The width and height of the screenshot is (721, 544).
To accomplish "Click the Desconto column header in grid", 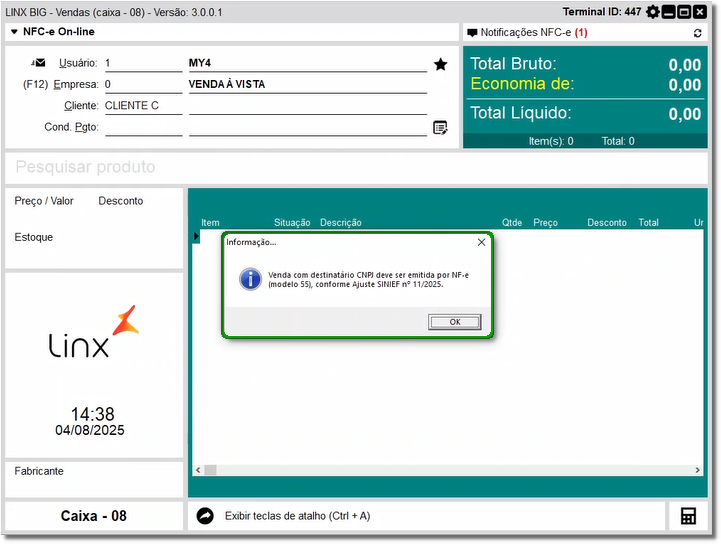I will click(607, 223).
